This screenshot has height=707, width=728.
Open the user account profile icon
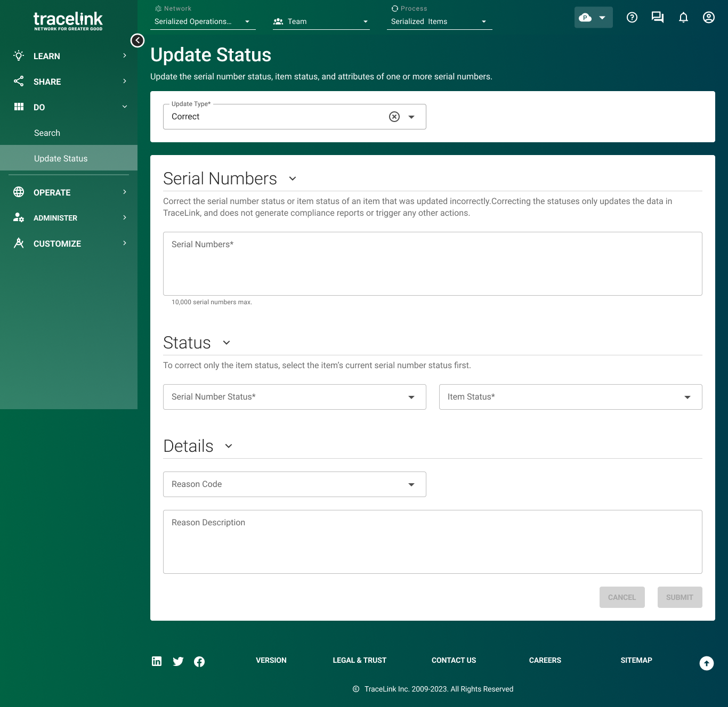point(709,17)
